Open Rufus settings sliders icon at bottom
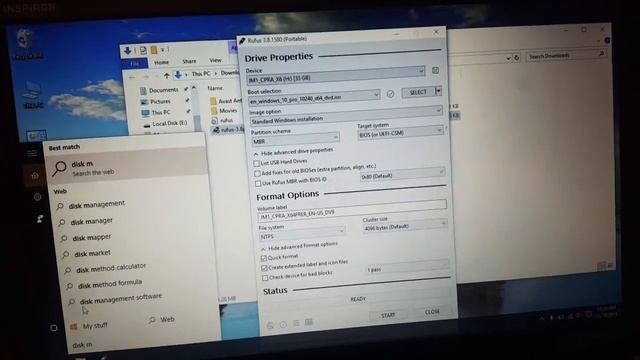This screenshot has height=360, width=640. coord(296,323)
